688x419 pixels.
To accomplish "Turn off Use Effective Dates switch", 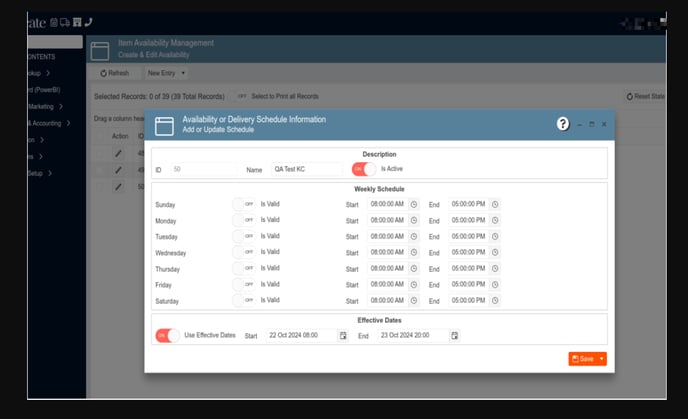I will coord(167,335).
